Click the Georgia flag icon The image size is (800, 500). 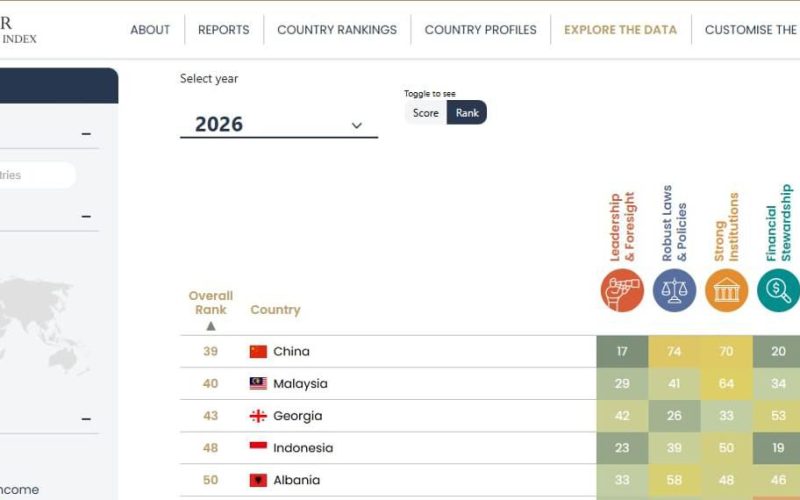tap(258, 416)
